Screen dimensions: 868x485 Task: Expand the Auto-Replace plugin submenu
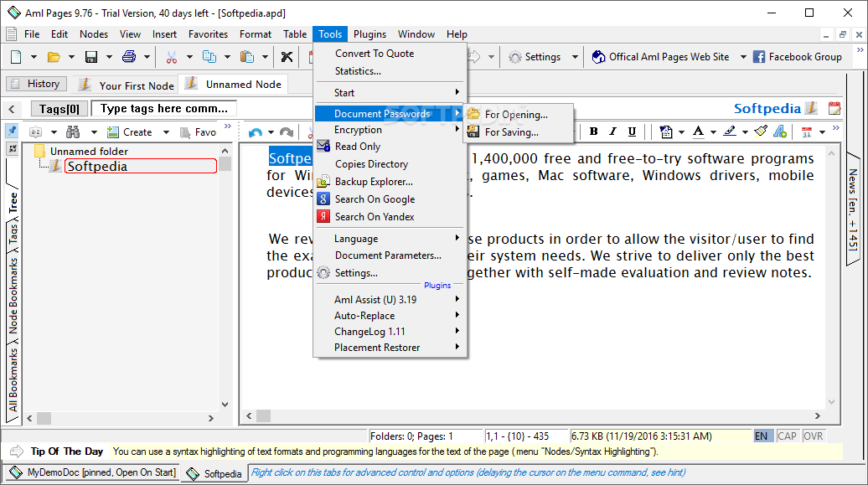point(390,316)
